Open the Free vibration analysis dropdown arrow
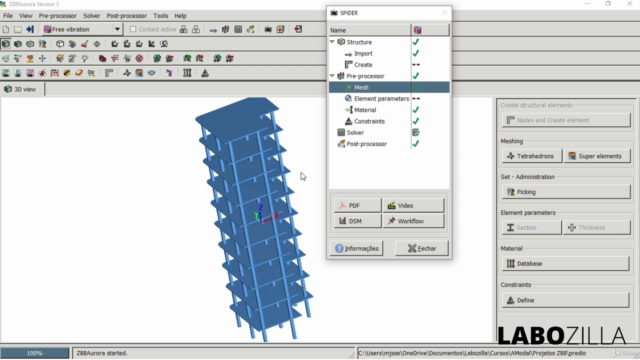Viewport: 640px width, 360px height. pos(117,29)
